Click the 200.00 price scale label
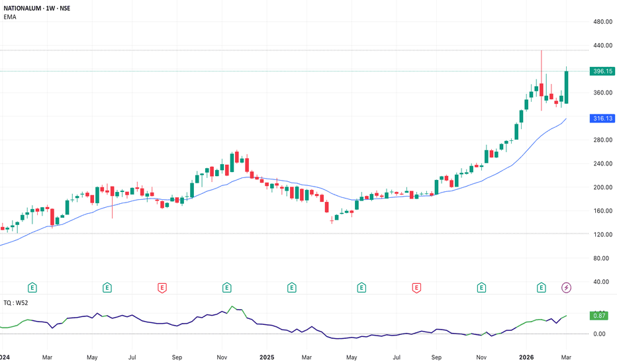This screenshot has width=617, height=364. pos(603,187)
